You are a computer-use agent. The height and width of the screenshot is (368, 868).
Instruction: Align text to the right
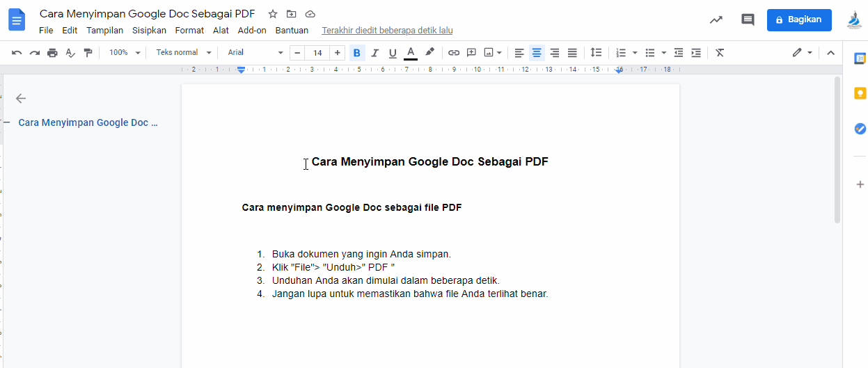[x=555, y=53]
